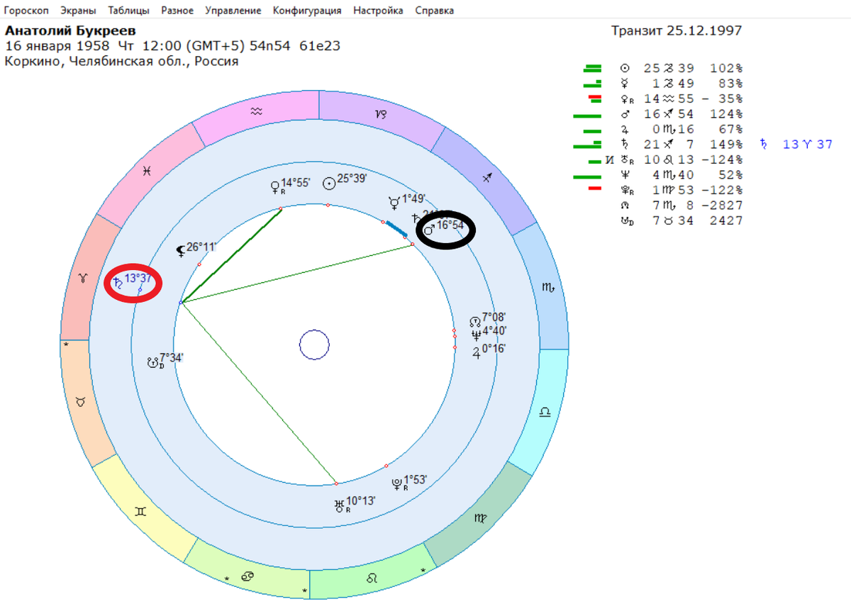
Task: Click the Транзит 25.12.1997 label
Action: [677, 31]
